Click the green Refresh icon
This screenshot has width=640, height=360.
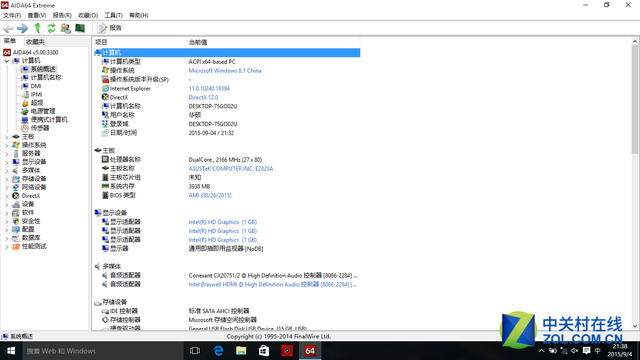(x=51, y=28)
